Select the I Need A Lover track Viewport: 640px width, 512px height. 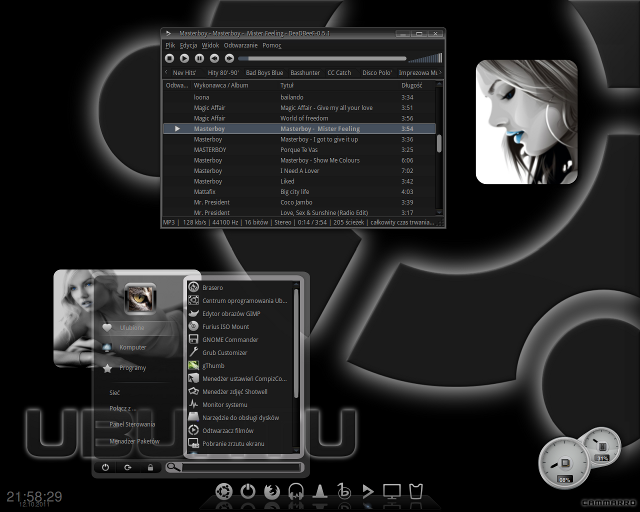[x=299, y=171]
